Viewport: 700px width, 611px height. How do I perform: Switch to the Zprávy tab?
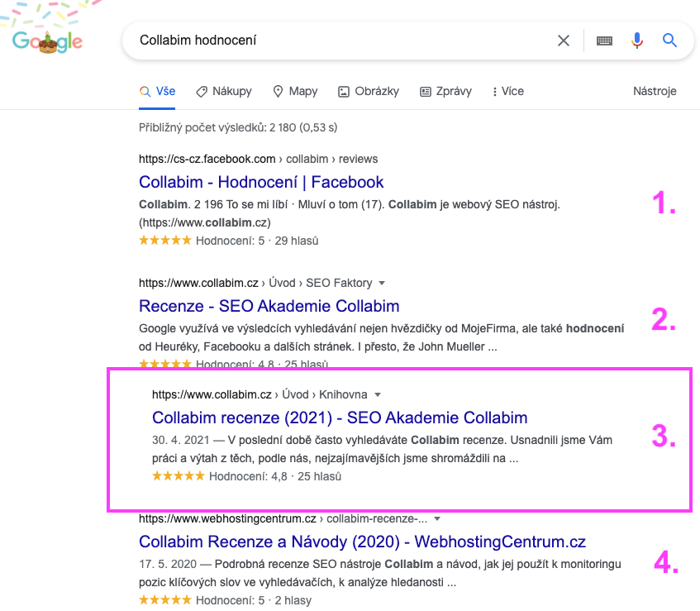(445, 91)
